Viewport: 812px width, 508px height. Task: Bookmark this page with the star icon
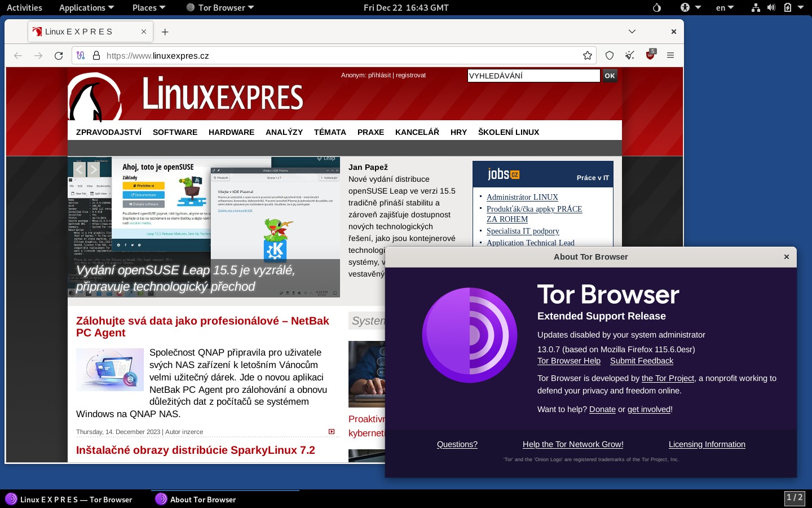(x=588, y=55)
